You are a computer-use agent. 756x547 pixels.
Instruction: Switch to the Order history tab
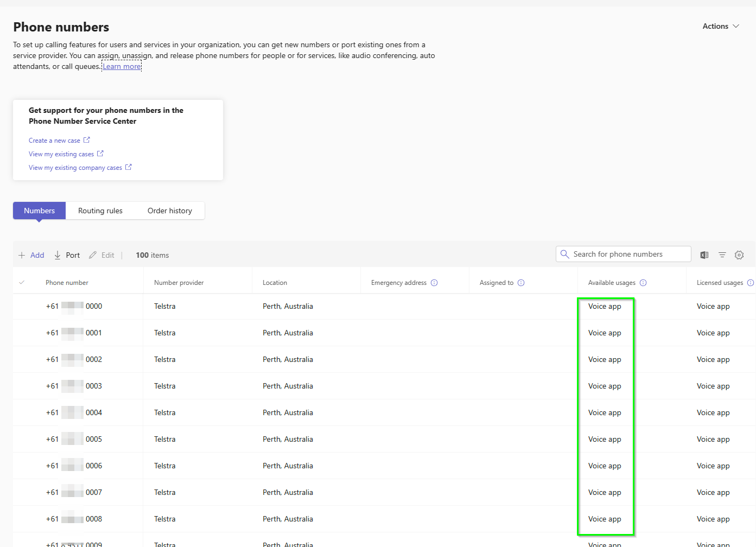170,211
